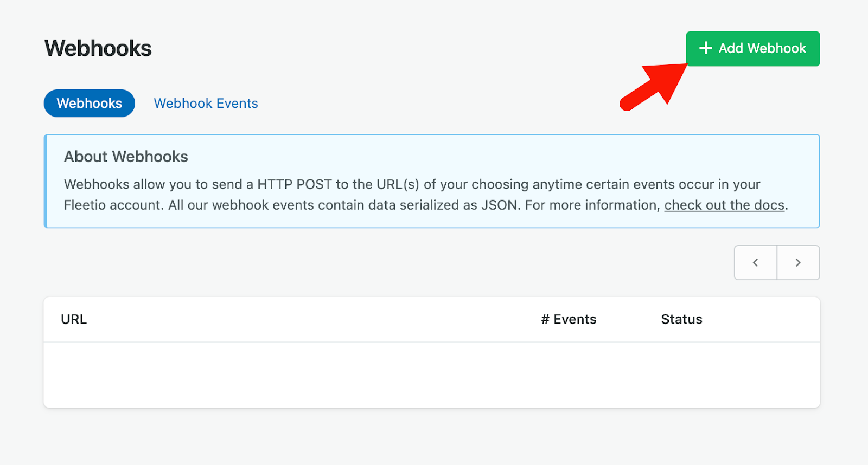Screen dimensions: 868x465
Task: Click the Webhooks page title heading
Action: [x=98, y=48]
